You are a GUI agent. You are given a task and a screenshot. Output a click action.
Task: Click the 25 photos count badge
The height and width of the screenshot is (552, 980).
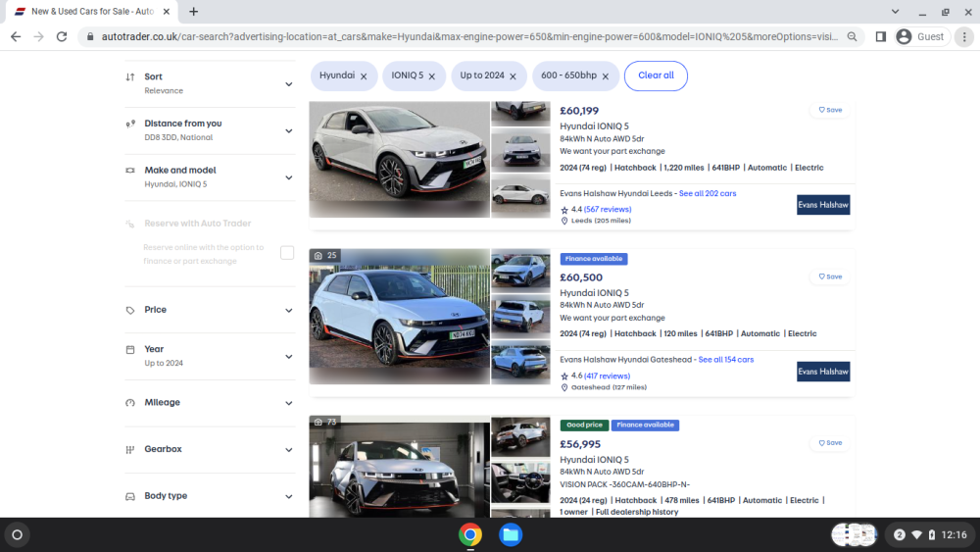(325, 255)
